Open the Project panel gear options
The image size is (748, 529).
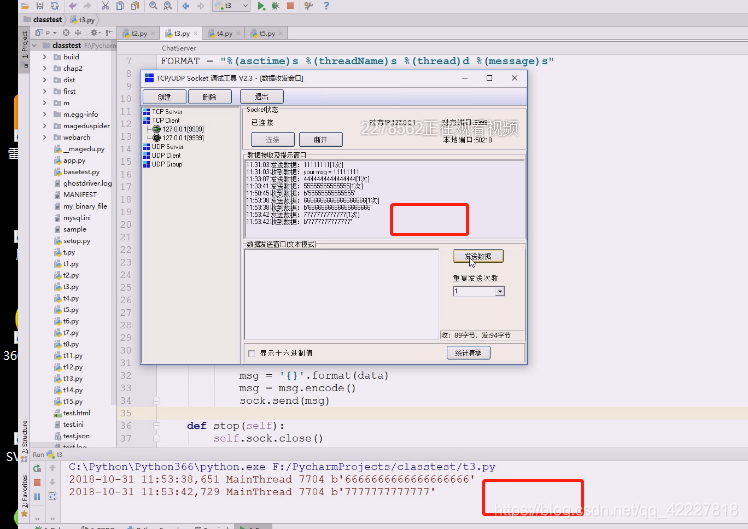click(x=94, y=33)
